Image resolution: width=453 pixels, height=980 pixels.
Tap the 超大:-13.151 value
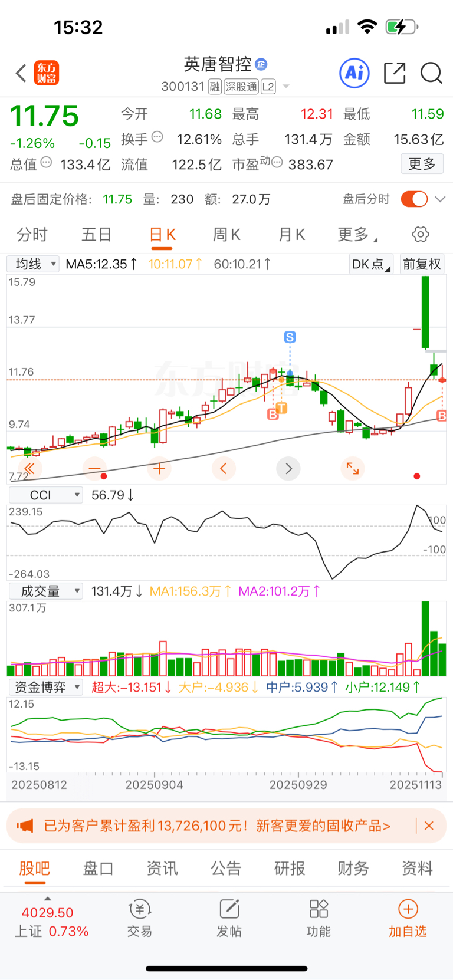[131, 687]
